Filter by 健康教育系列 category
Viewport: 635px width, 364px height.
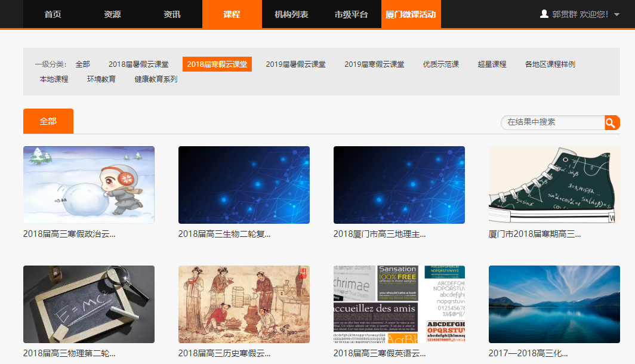pos(156,79)
